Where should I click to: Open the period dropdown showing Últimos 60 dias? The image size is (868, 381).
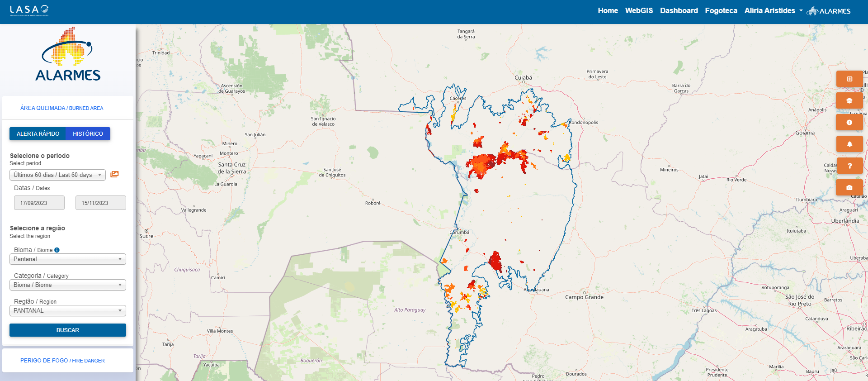click(x=57, y=175)
